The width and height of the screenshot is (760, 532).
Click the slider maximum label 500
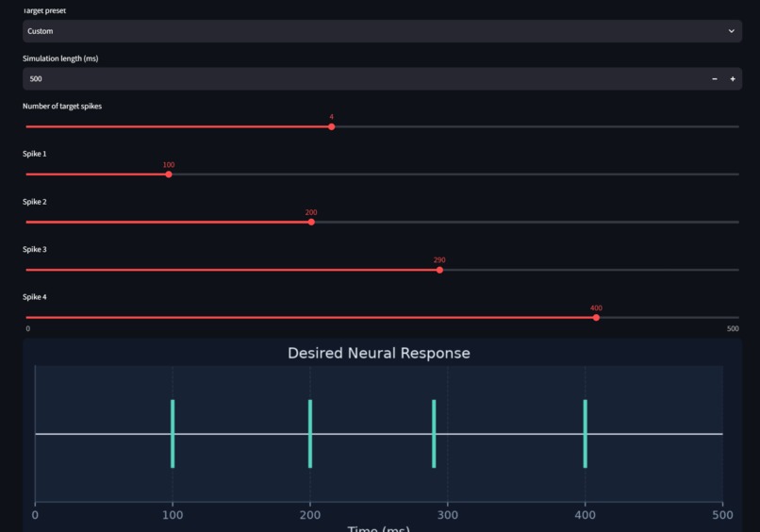click(733, 329)
